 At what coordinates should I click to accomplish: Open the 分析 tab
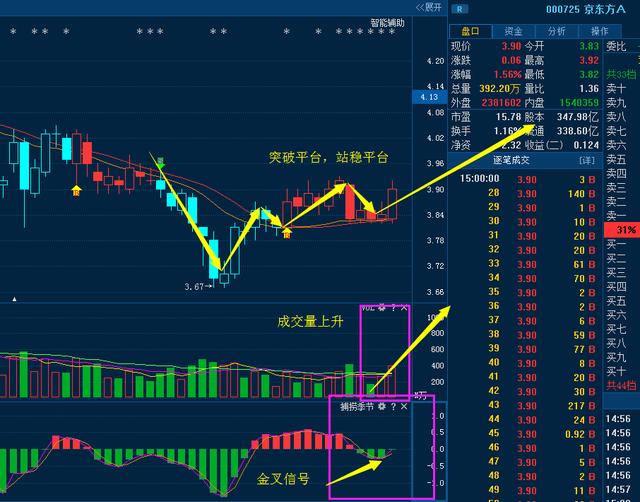coord(556,31)
